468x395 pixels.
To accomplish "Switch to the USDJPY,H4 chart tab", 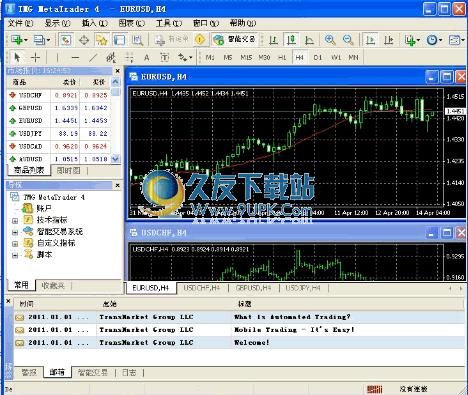I will pos(303,288).
